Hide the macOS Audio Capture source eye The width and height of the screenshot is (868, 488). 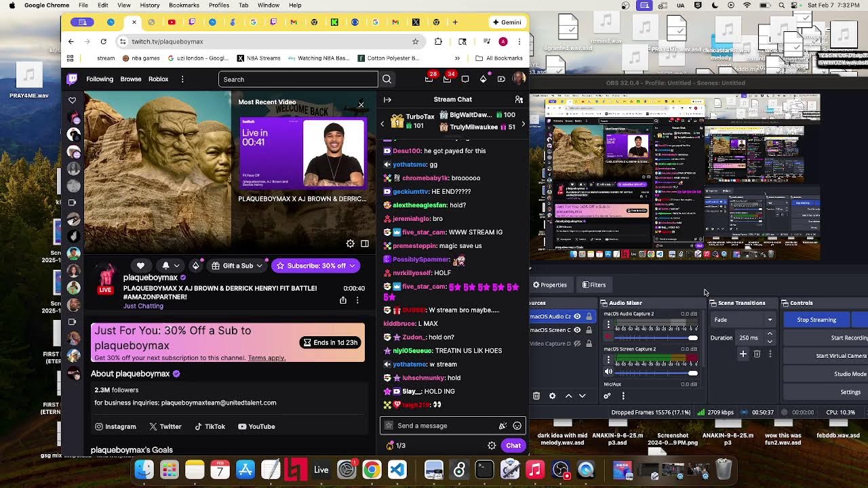click(577, 317)
